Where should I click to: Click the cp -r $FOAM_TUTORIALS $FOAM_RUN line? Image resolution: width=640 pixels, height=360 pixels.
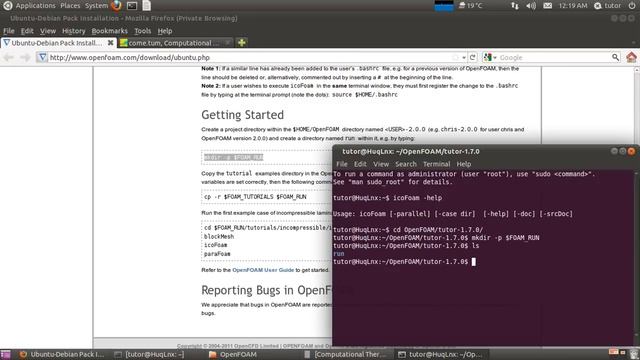tap(255, 197)
